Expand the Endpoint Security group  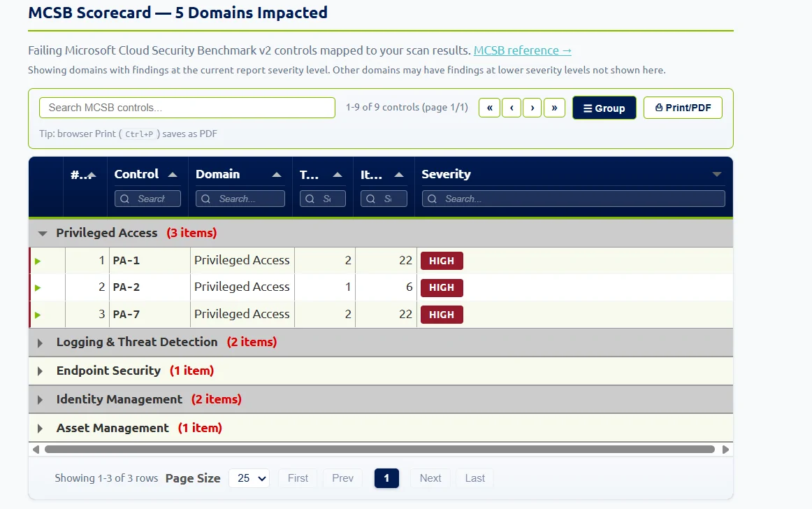tap(40, 371)
